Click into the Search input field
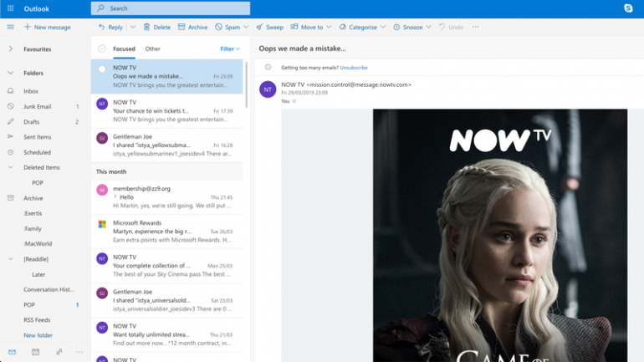 point(171,8)
